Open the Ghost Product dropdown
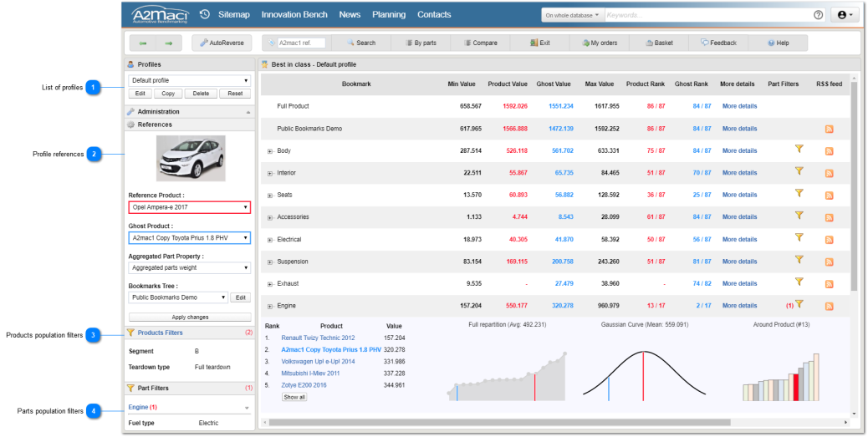This screenshot has width=868, height=437. 189,238
